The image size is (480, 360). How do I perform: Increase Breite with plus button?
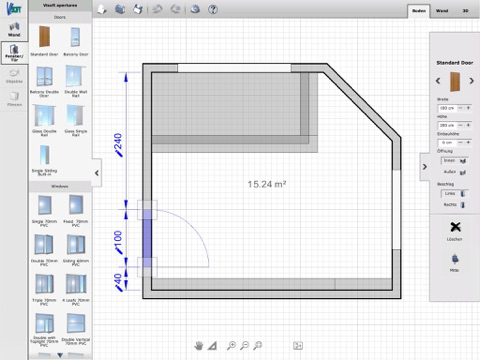click(x=468, y=108)
